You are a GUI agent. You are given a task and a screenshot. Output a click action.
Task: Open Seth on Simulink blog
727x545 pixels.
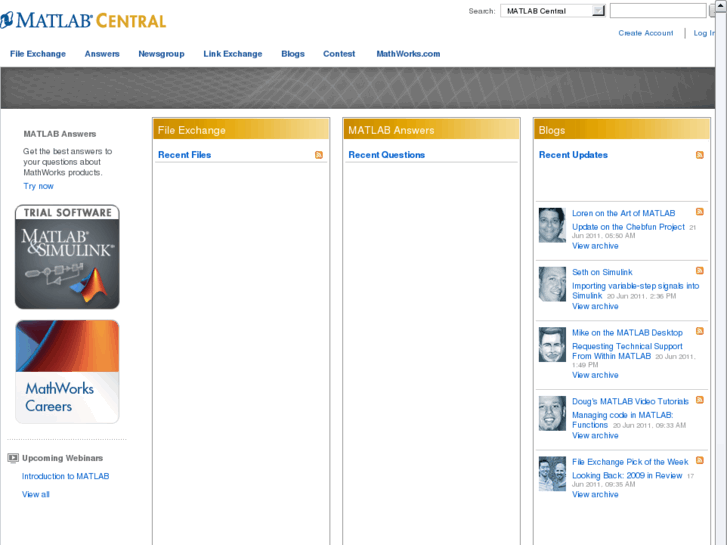coord(602,272)
